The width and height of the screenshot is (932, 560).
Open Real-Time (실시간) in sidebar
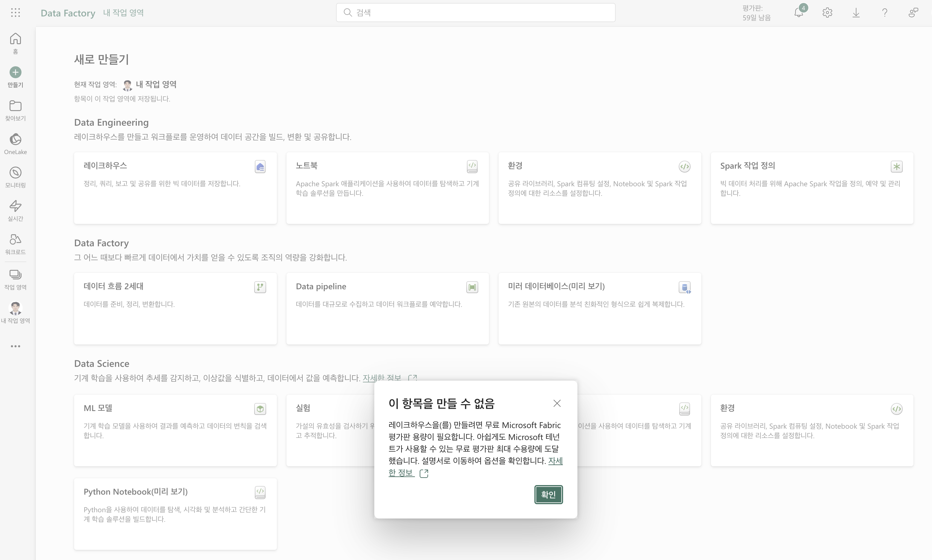point(16,210)
